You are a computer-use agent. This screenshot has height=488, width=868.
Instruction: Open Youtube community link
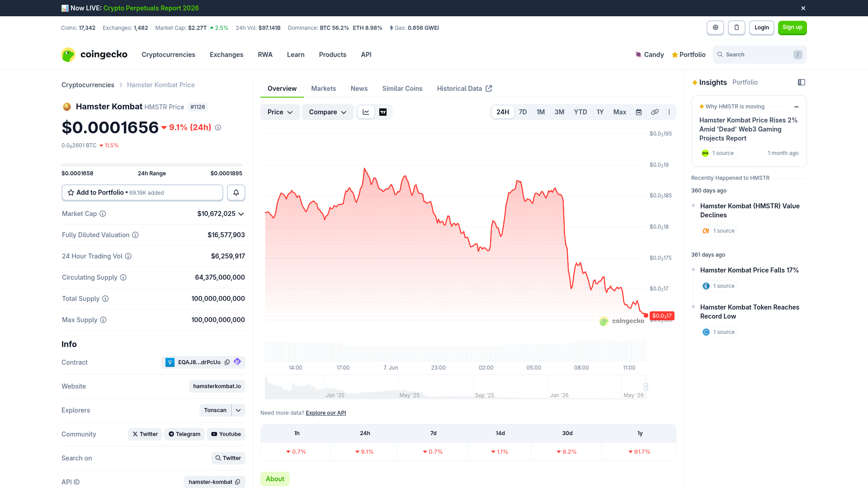226,434
